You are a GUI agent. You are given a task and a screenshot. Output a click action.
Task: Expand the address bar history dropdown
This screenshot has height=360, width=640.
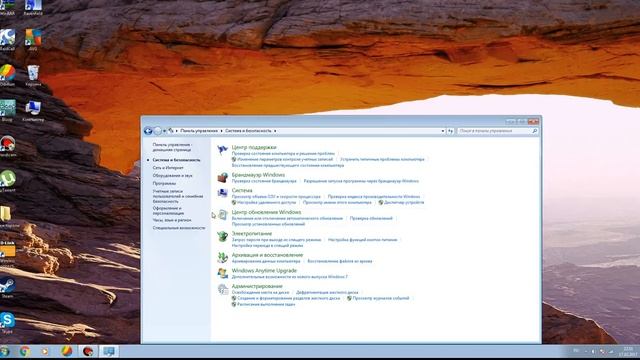pyautogui.click(x=443, y=131)
